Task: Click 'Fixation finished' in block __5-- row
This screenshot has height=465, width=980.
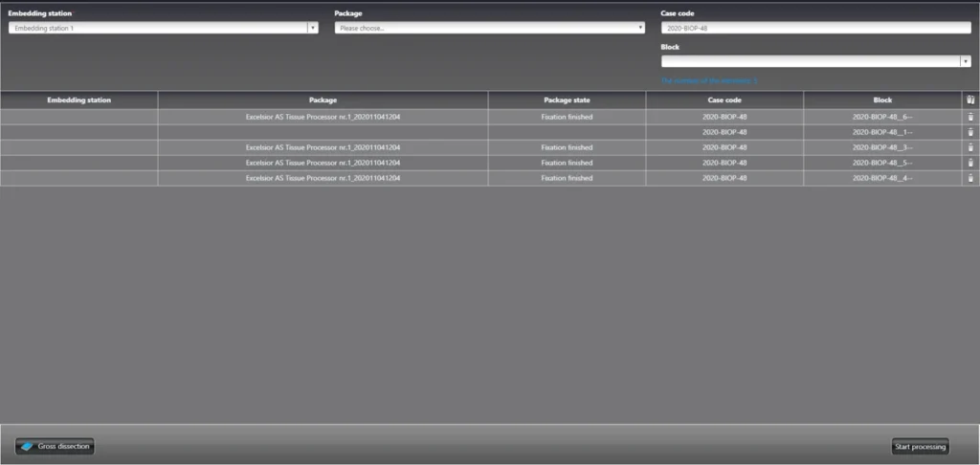Action: click(567, 163)
